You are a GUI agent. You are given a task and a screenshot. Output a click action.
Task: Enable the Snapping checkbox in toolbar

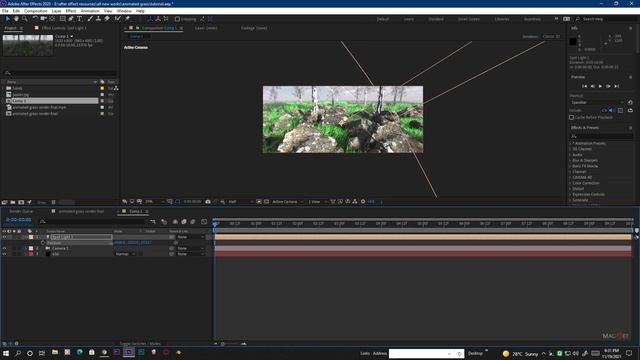[x=177, y=19]
